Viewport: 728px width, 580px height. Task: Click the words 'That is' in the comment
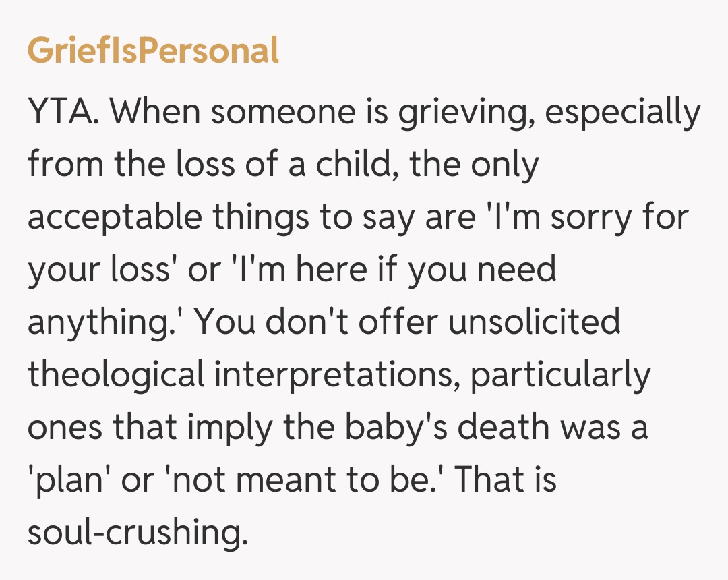pos(504,480)
